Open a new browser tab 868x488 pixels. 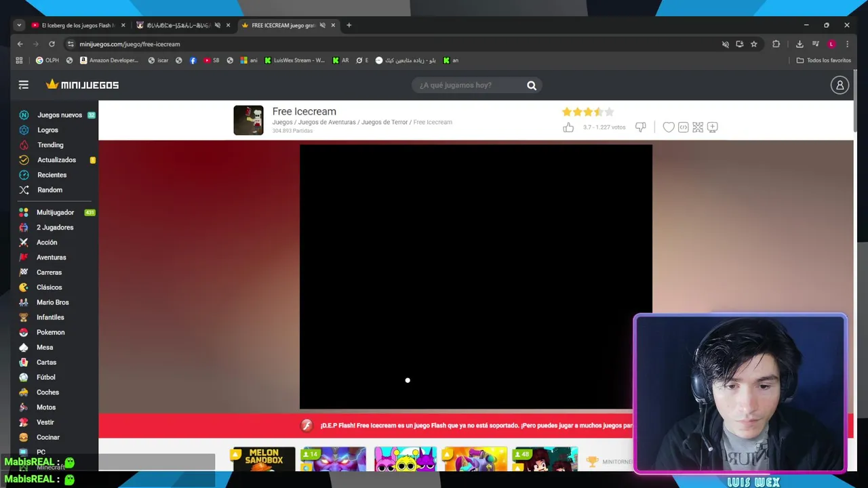click(x=349, y=25)
